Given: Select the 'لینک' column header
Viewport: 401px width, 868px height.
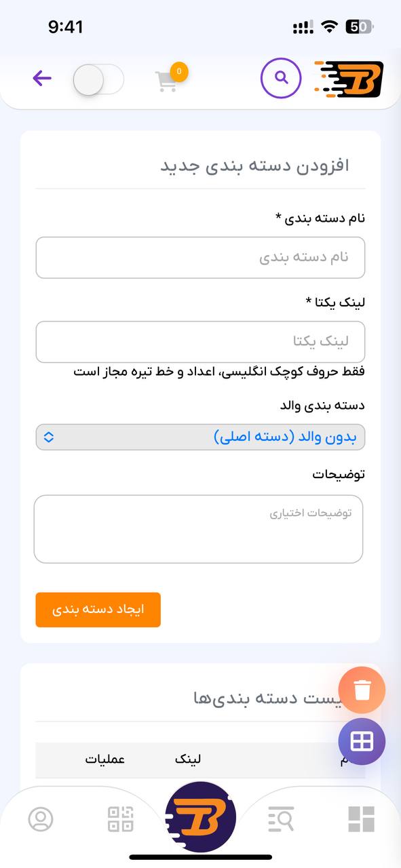Looking at the screenshot, I should 189,759.
